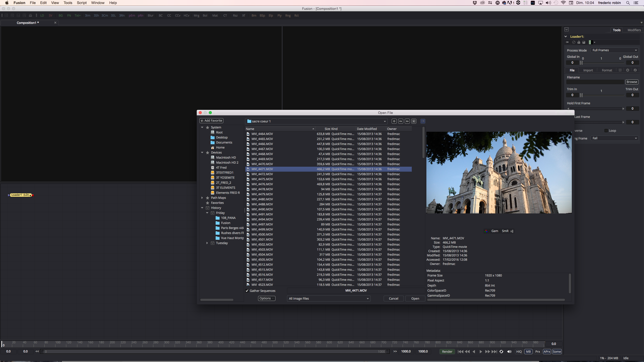Toggle the preview pane icon in Open File dialog
The image size is (644, 362).
click(423, 121)
